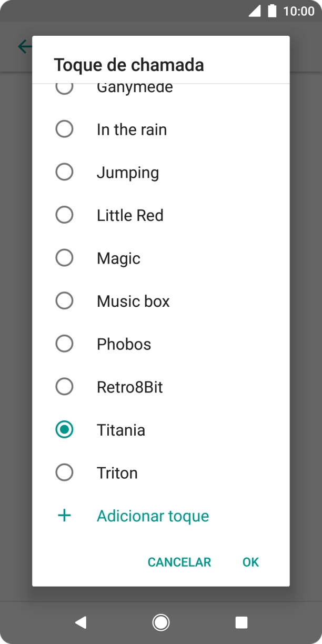Confirm selection with the OK button
The width and height of the screenshot is (322, 644).
coord(250,562)
